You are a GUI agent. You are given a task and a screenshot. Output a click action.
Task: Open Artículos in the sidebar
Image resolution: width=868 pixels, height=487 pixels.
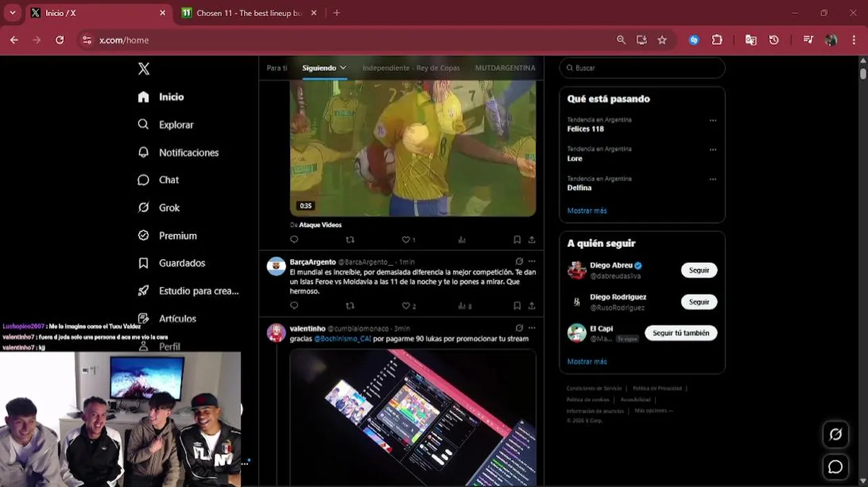click(x=177, y=319)
